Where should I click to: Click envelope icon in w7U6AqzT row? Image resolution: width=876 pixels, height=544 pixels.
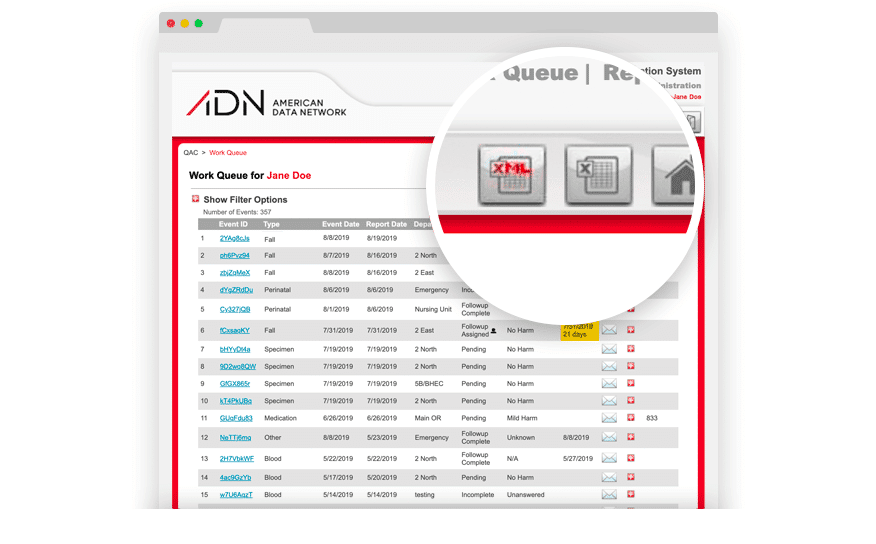(609, 495)
